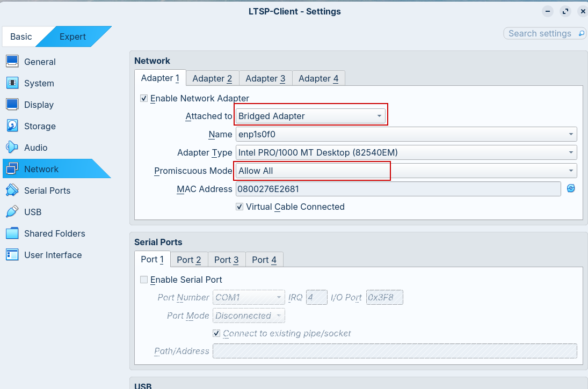Select the serial Port 4 tab
The height and width of the screenshot is (389, 588).
point(264,260)
